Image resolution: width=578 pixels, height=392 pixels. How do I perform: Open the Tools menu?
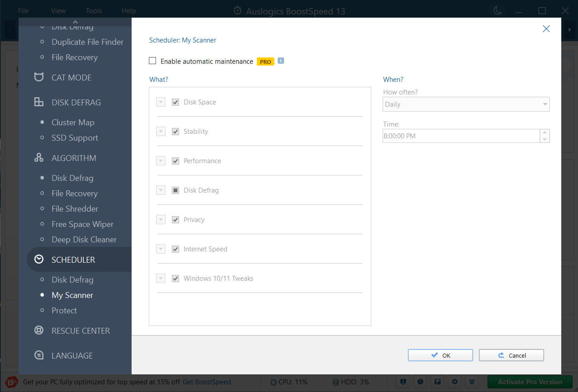coord(94,11)
